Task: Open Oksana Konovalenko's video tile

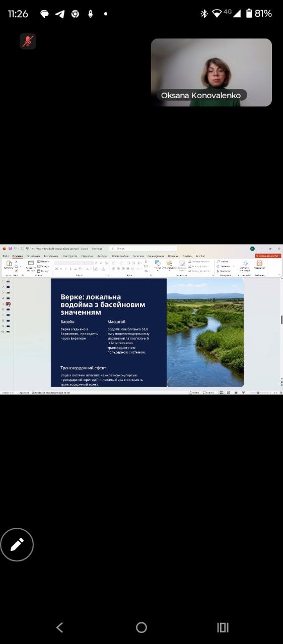Action: point(211,72)
